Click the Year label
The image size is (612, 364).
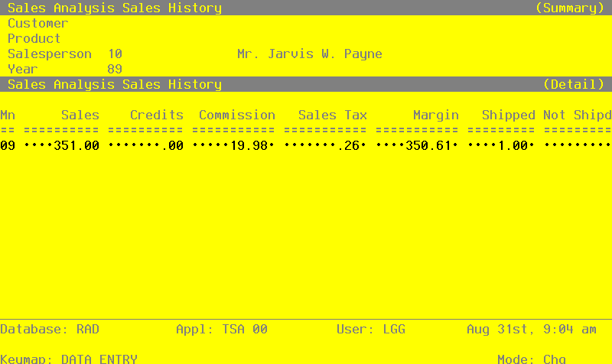(23, 69)
